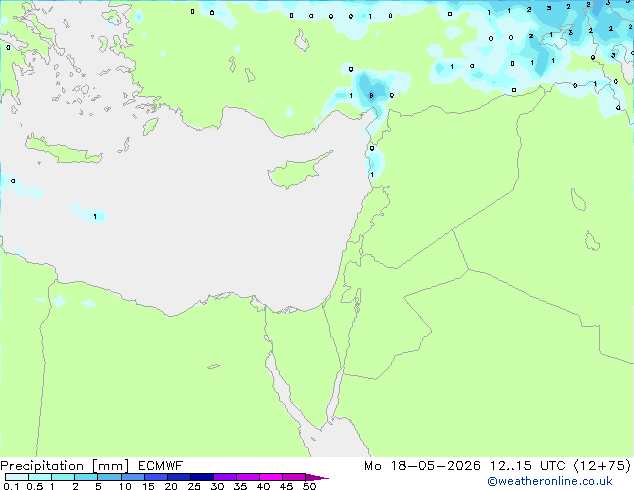Pick legend swatch between 2 and 5
The image size is (634, 490).
[x=86, y=477]
